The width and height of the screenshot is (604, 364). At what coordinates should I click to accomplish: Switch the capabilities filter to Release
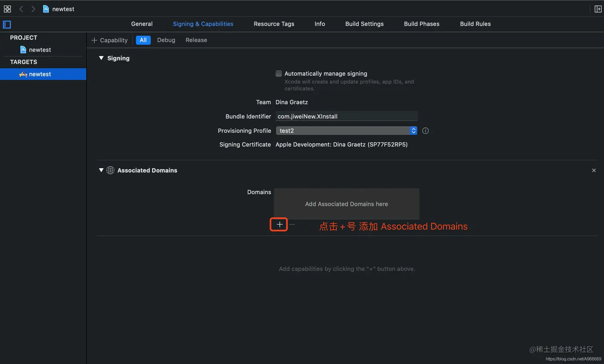(196, 40)
